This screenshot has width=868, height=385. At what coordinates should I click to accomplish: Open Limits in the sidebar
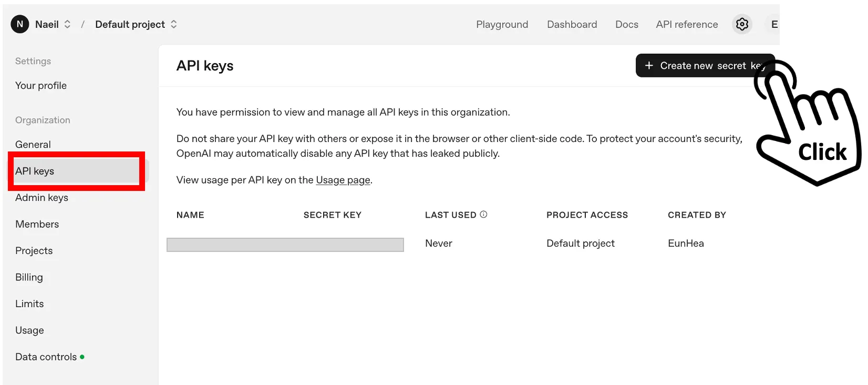click(x=29, y=304)
